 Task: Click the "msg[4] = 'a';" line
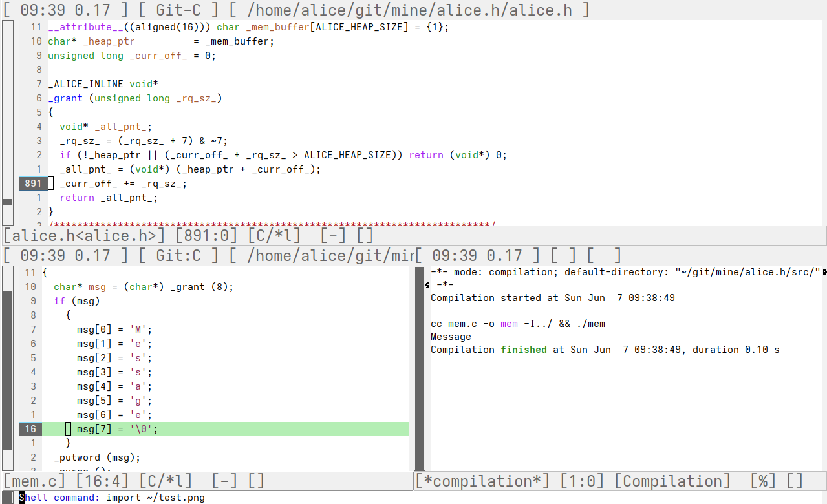click(x=114, y=386)
